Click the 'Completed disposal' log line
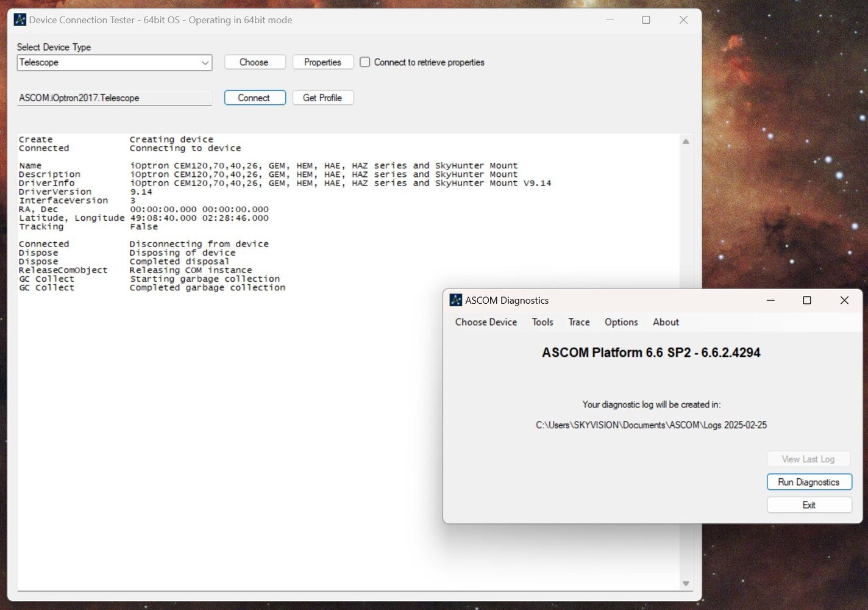The width and height of the screenshot is (868, 610). click(124, 262)
